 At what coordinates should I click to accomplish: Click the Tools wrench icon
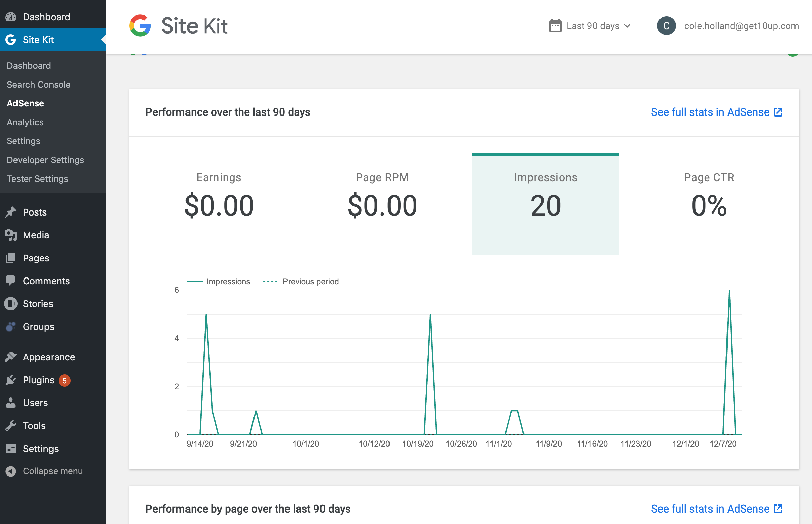pos(11,425)
